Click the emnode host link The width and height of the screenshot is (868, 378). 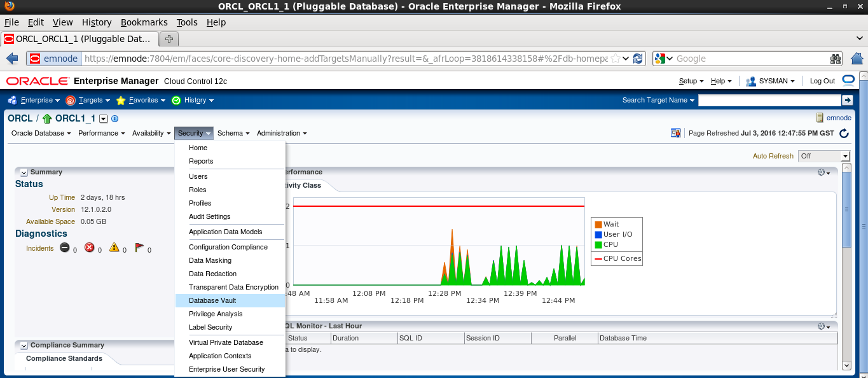[x=839, y=118]
